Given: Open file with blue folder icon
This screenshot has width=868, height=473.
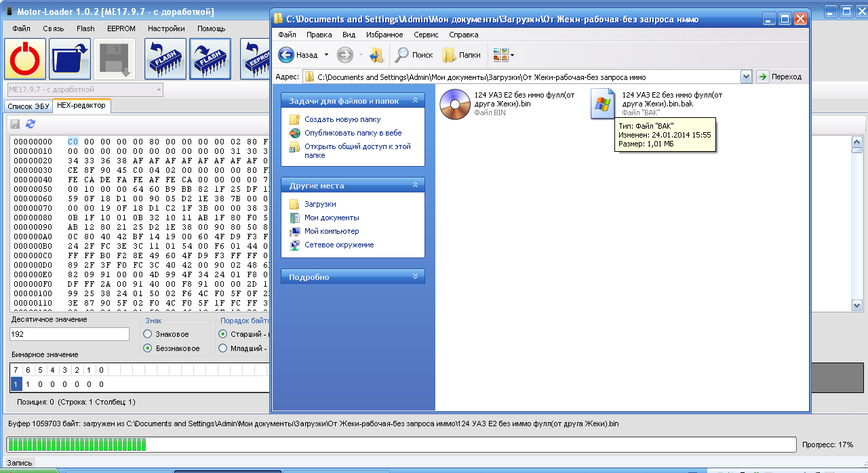Looking at the screenshot, I should coord(70,59).
